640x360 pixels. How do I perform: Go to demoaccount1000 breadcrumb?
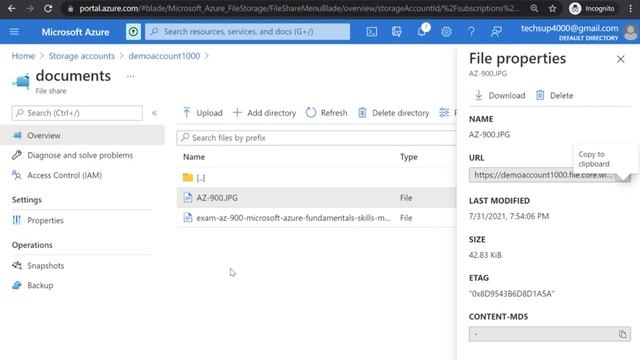point(164,56)
